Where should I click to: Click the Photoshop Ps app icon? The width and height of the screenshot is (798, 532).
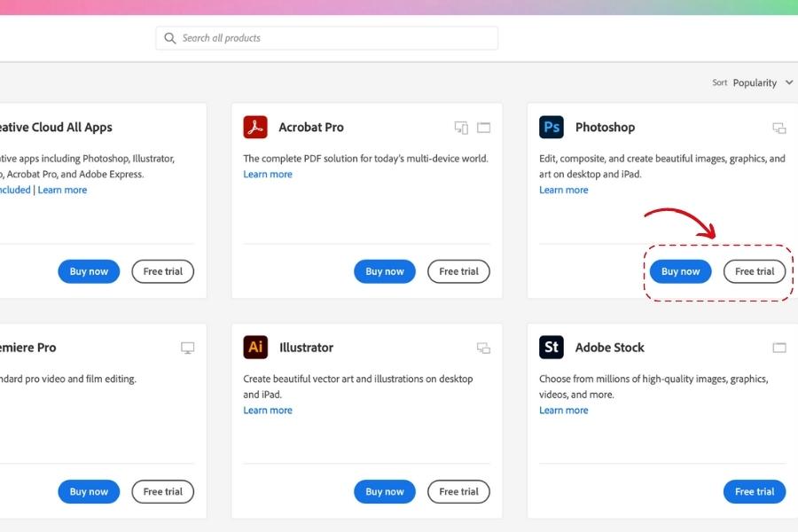[552, 127]
